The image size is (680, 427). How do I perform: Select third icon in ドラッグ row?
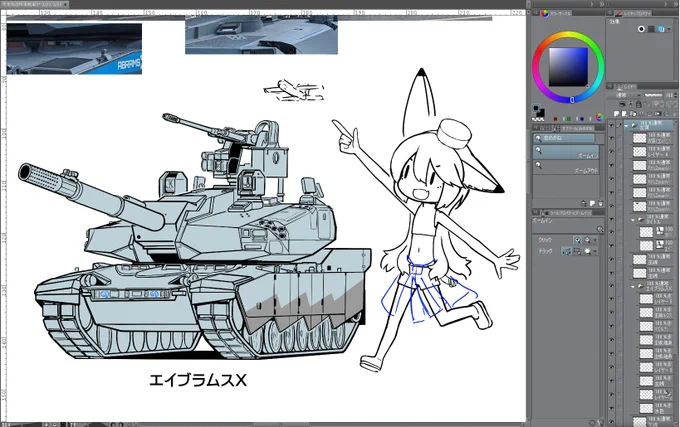point(588,251)
